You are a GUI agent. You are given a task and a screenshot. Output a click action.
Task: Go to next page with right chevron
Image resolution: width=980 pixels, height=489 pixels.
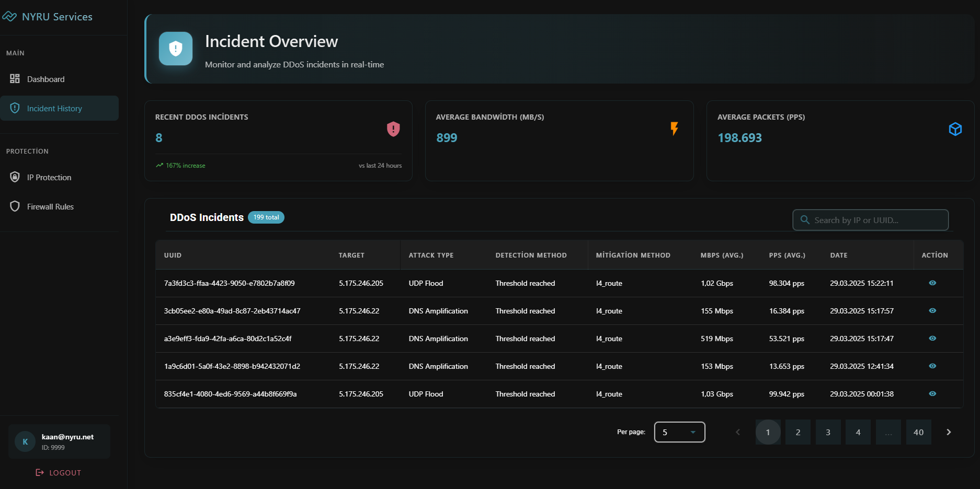coord(949,432)
